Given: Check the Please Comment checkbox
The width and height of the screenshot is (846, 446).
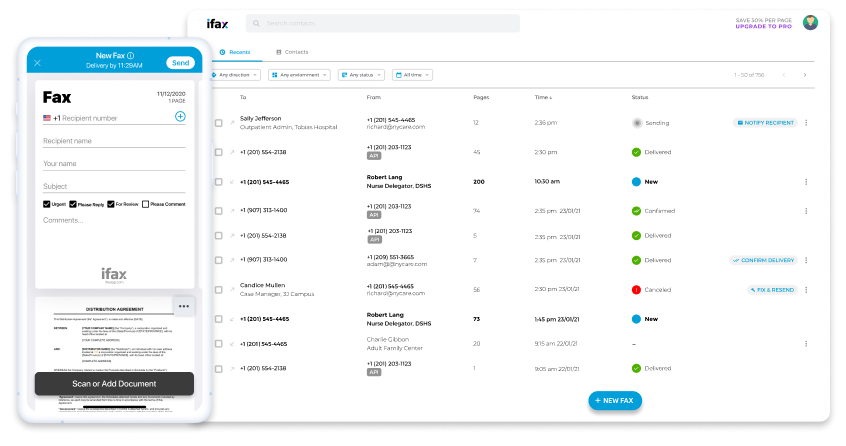Looking at the screenshot, I should coord(145,204).
